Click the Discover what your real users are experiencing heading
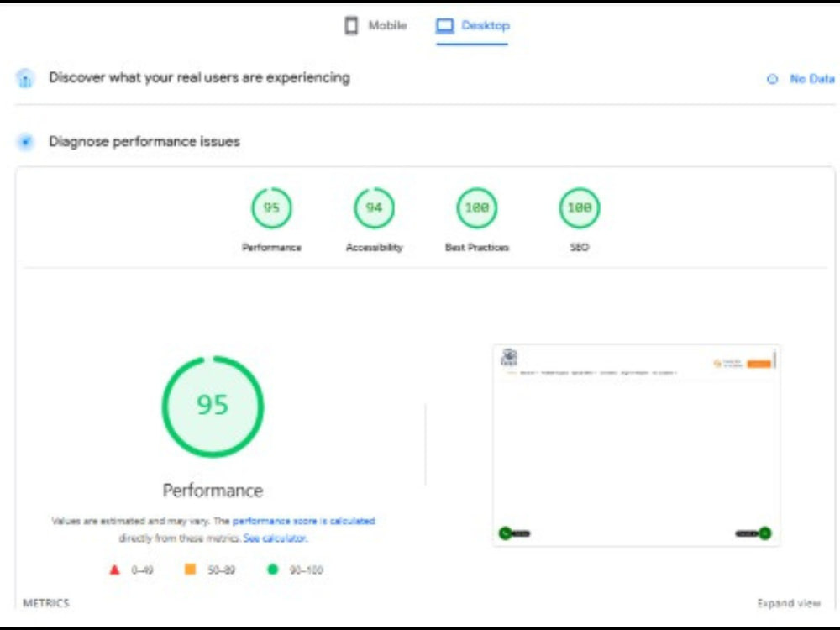The width and height of the screenshot is (840, 630). [199, 77]
